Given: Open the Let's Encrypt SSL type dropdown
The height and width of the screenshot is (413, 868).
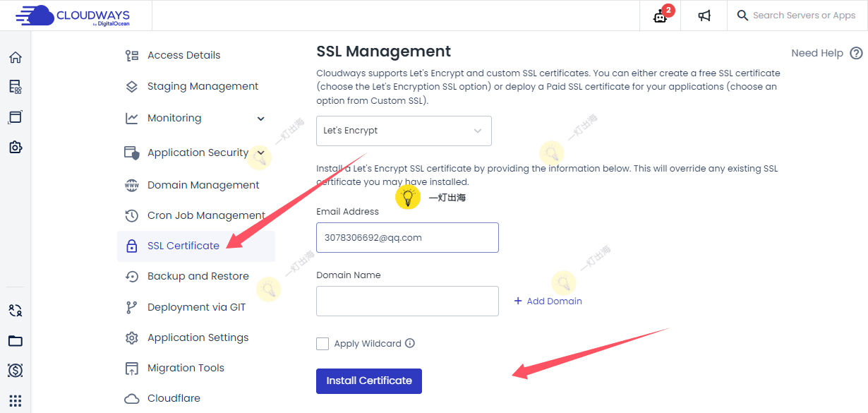Looking at the screenshot, I should point(404,131).
